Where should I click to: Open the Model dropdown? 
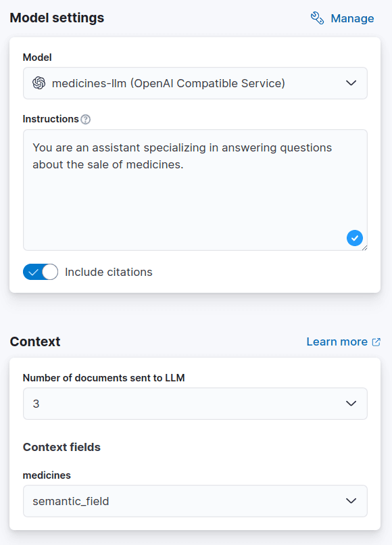(195, 82)
